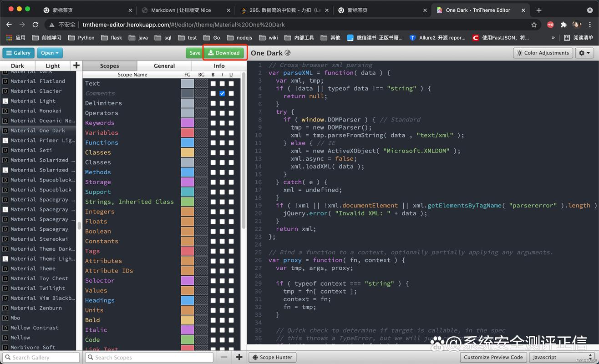Focus the Search Scopes field

(148, 357)
